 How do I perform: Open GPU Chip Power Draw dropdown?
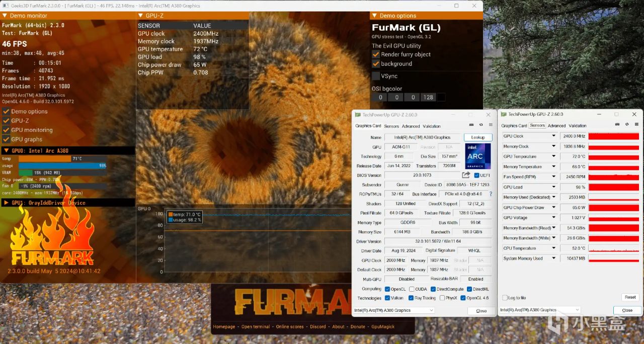[553, 208]
